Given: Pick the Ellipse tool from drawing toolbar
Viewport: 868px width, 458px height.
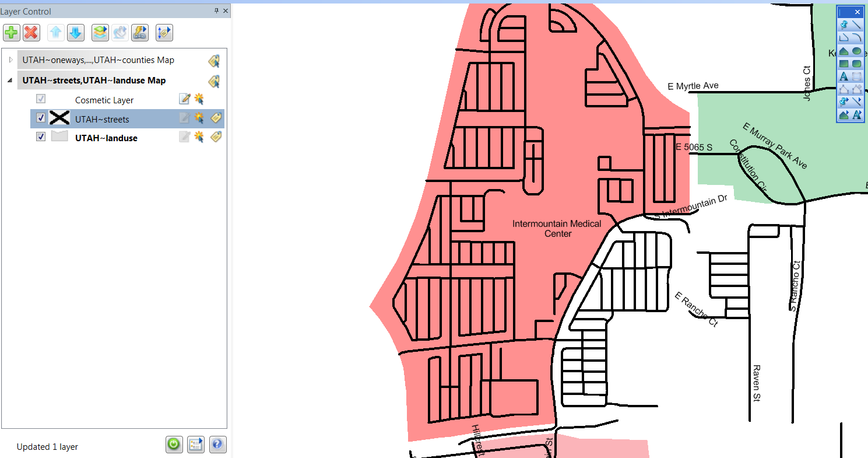Looking at the screenshot, I should [856, 51].
